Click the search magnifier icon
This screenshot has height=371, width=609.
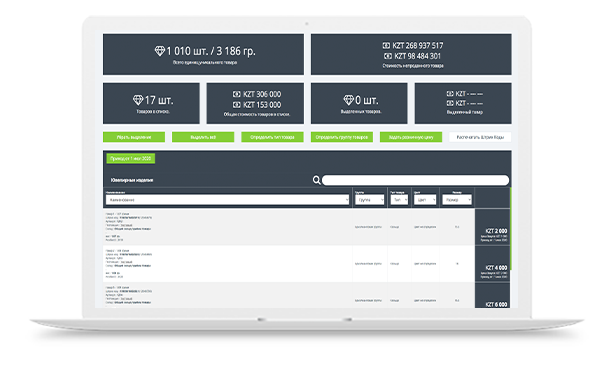pyautogui.click(x=317, y=180)
